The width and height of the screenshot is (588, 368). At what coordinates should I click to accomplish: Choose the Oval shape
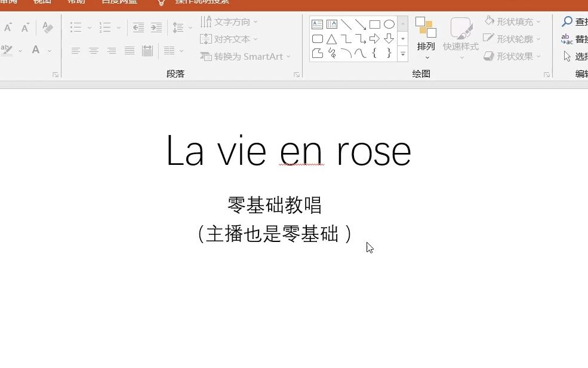pyautogui.click(x=389, y=24)
